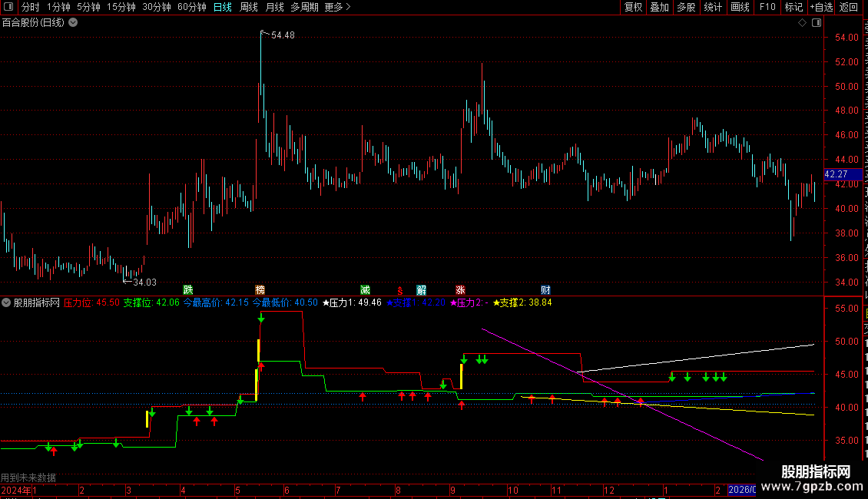Click the 复权 button
Screen dimensions: 868x499
click(x=633, y=7)
